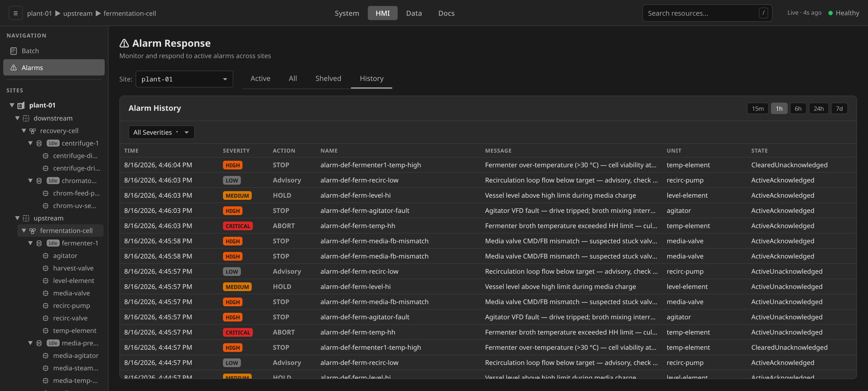
Task: Select the History alarms tab
Action: pos(371,78)
